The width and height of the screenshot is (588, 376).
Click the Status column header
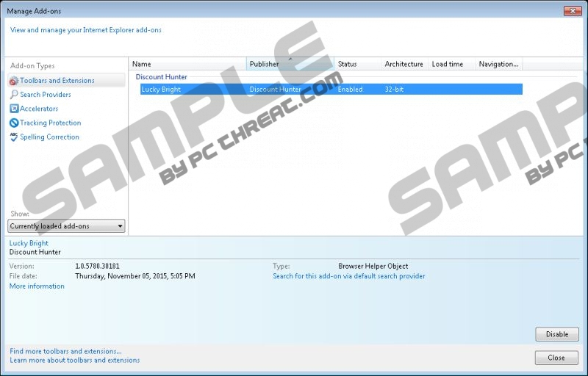click(357, 64)
